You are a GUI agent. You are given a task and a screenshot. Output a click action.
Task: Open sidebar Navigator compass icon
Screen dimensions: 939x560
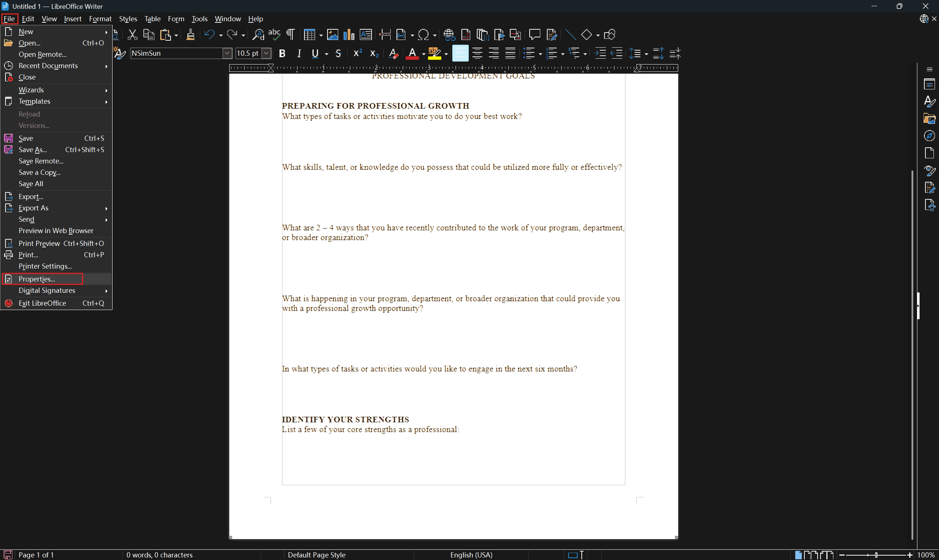point(929,136)
